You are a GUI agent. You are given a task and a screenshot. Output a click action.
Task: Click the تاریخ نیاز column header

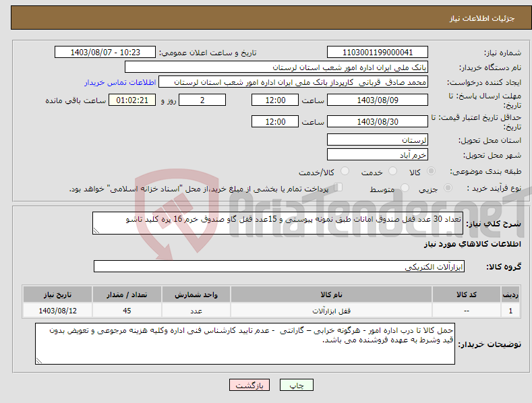(57, 294)
